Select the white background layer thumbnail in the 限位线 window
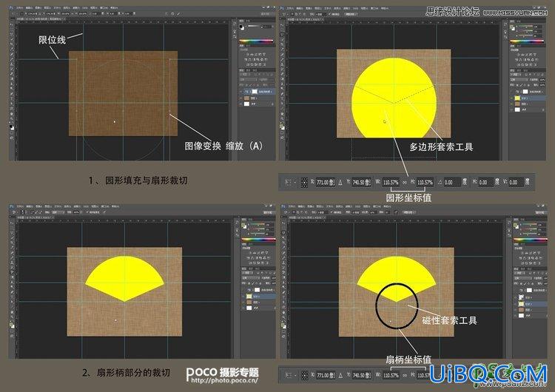 [x=246, y=104]
